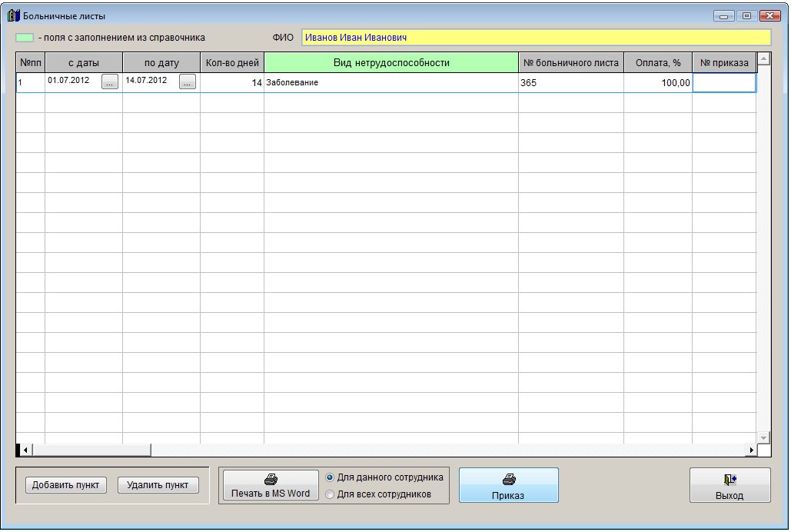
Task: Click the row number cell '1'
Action: 30,83
